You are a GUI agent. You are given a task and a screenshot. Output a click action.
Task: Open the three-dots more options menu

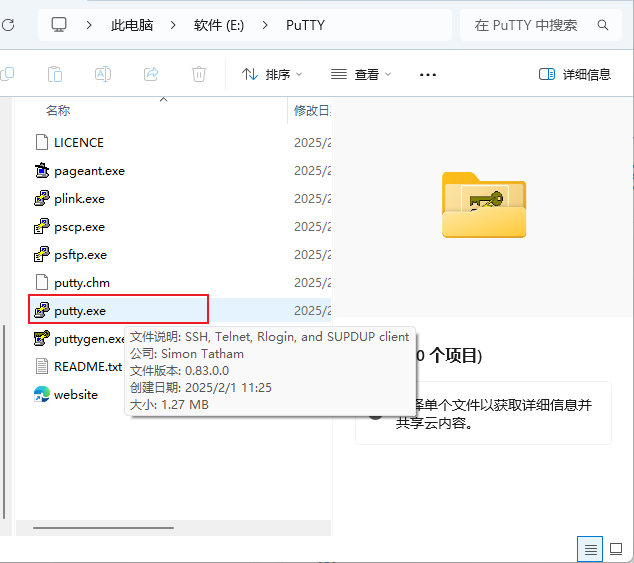point(428,74)
